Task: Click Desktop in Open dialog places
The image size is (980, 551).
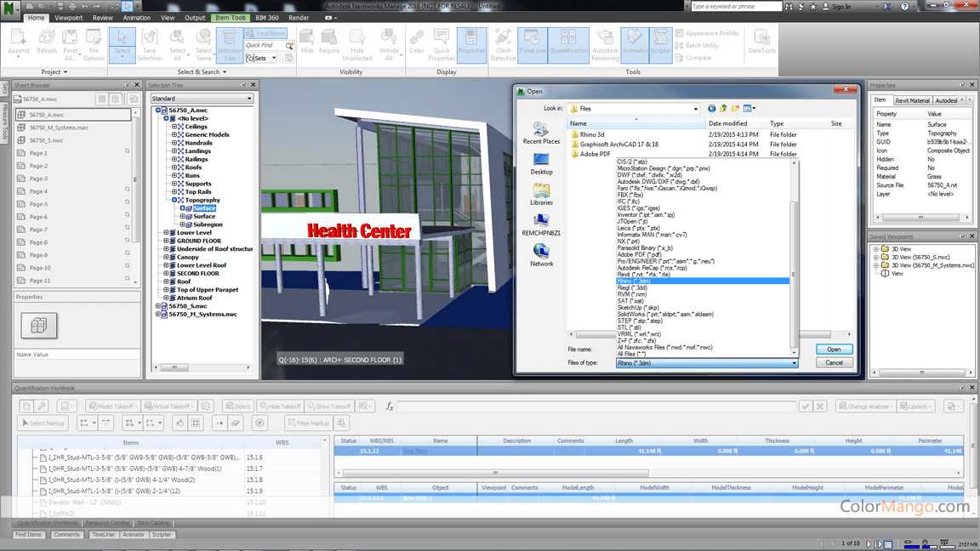Action: click(541, 164)
